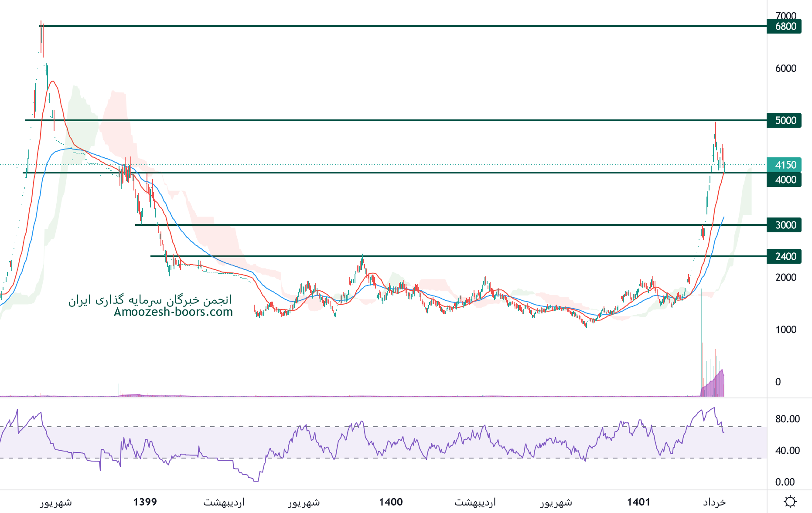Click the 1401 year marker on time axis
This screenshot has width=812, height=513.
pos(638,502)
